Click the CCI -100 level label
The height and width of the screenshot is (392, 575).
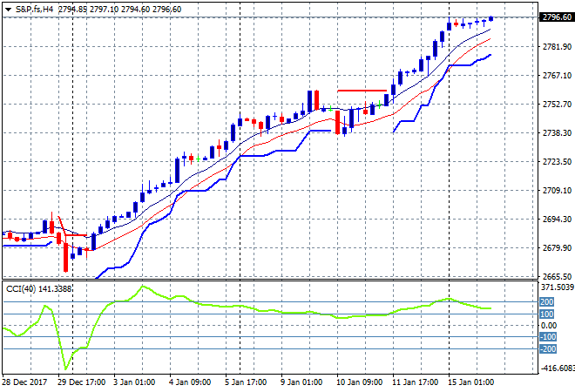click(x=547, y=337)
